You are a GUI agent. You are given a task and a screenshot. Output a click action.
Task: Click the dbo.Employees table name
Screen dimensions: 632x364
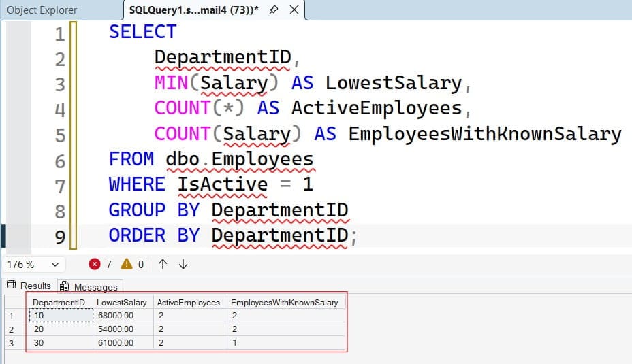[x=240, y=159]
